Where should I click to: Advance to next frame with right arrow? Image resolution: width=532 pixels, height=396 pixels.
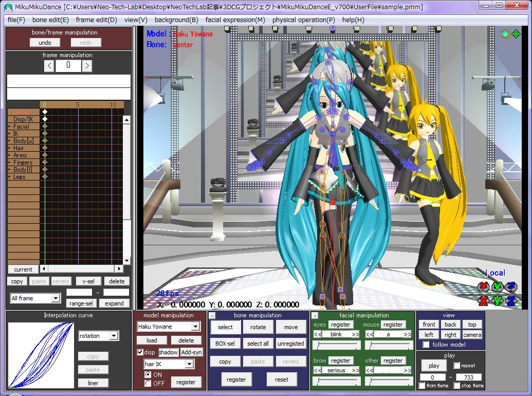[x=87, y=65]
